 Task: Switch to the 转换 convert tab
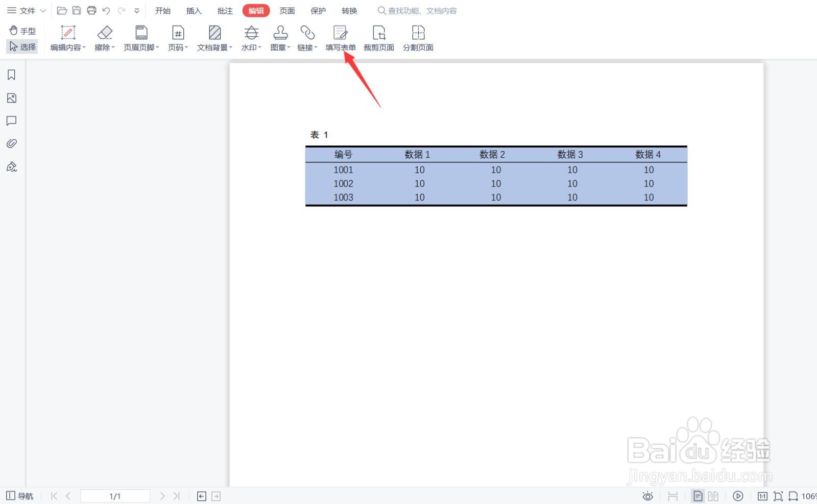point(349,11)
